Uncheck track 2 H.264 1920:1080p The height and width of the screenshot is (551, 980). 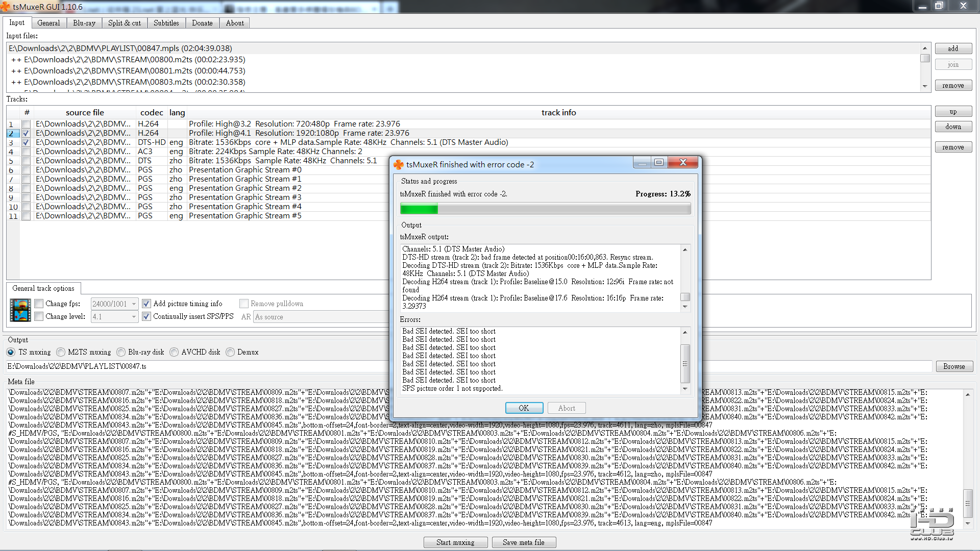pos(26,133)
